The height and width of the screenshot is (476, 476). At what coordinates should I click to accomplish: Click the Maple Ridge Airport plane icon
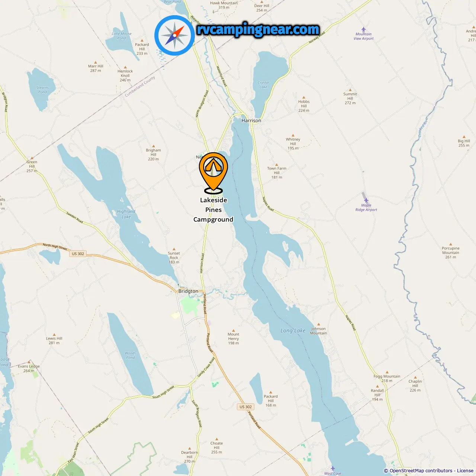click(366, 200)
